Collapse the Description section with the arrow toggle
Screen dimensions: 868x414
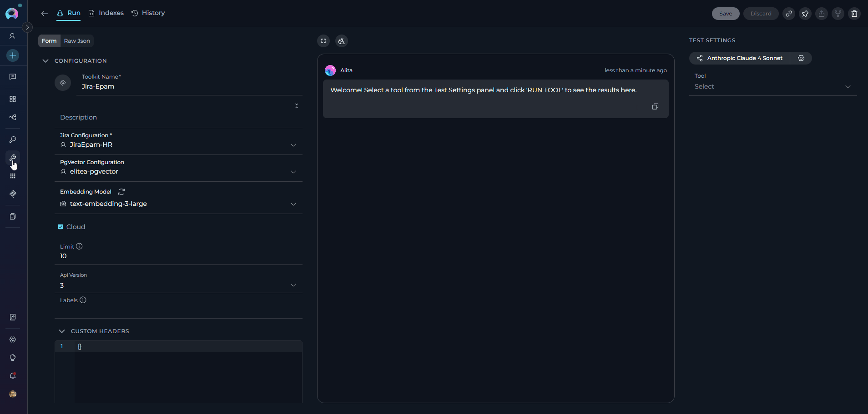[x=296, y=105]
